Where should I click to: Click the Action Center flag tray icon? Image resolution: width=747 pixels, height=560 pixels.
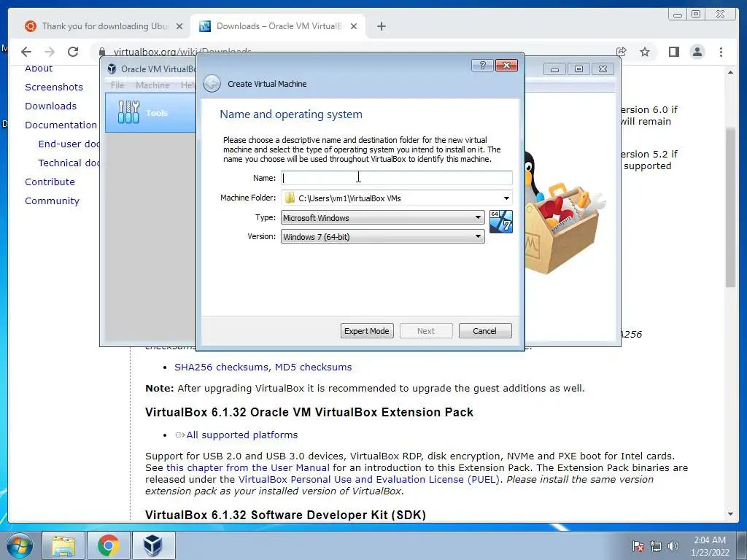pyautogui.click(x=638, y=546)
